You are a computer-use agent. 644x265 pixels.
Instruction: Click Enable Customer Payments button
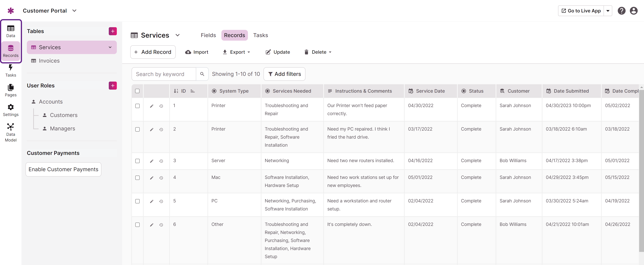click(63, 169)
